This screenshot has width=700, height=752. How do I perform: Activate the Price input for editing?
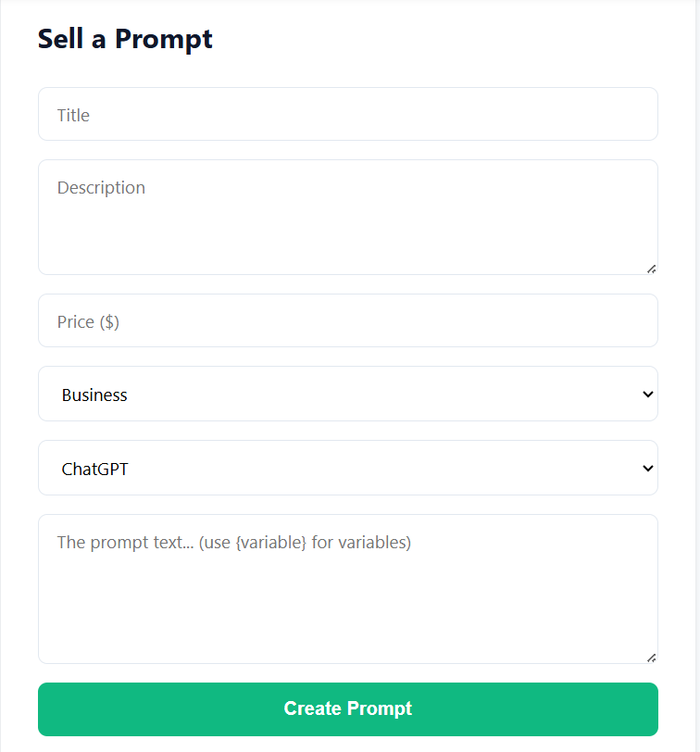347,320
